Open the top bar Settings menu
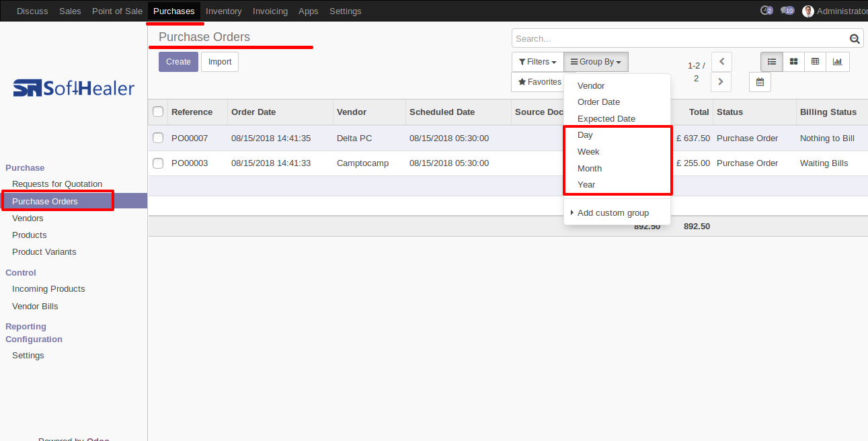Screen dimensions: 868x441 click(346, 11)
